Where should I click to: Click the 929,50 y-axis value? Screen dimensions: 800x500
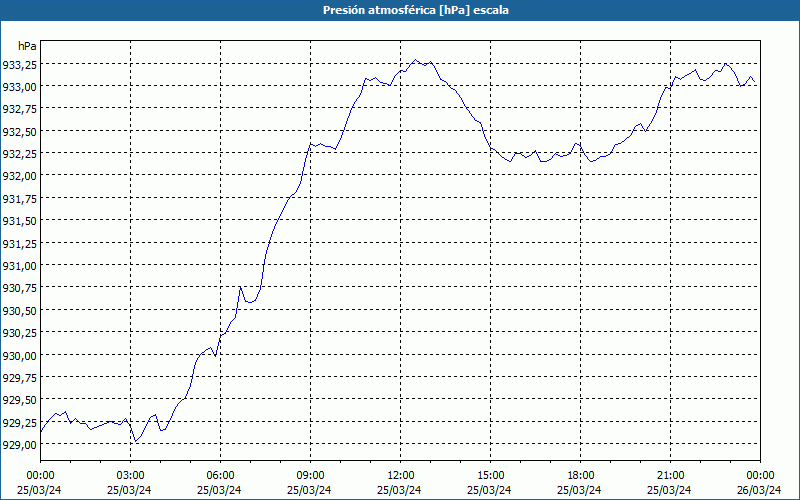19,401
